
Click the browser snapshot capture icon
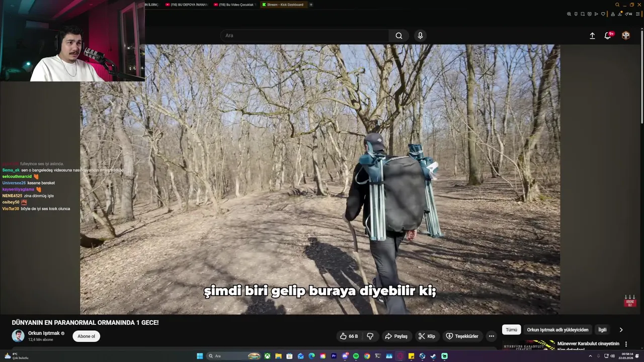(583, 14)
